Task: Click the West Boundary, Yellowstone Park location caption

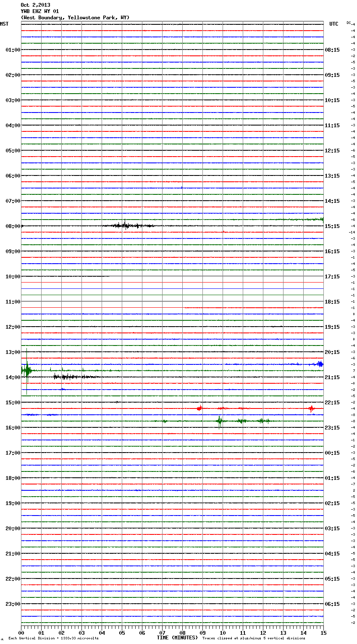Action: [x=75, y=18]
